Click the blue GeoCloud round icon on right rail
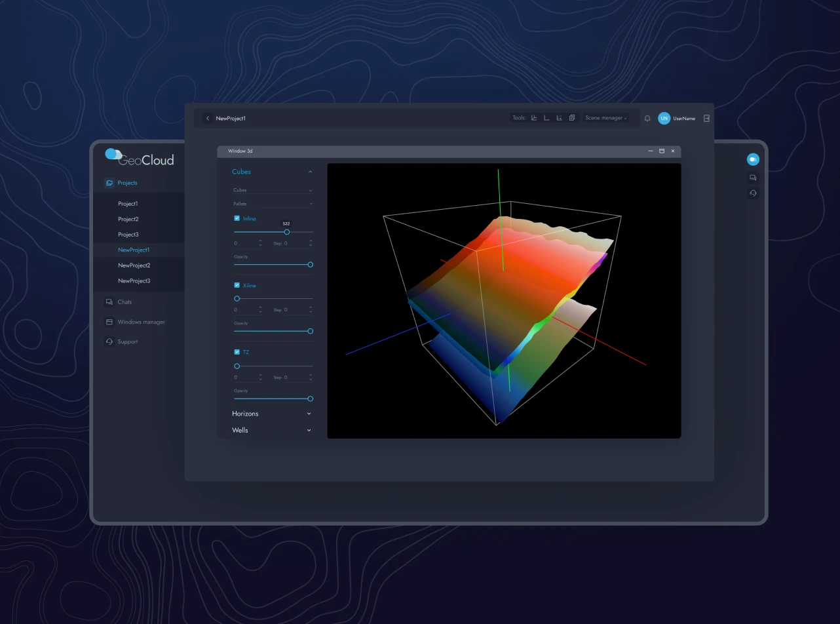This screenshot has height=624, width=840. pyautogui.click(x=753, y=159)
